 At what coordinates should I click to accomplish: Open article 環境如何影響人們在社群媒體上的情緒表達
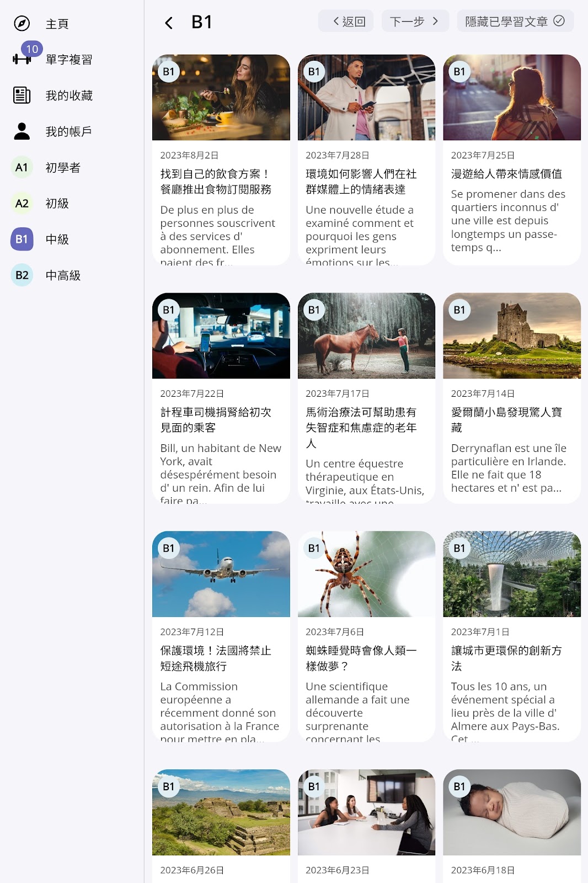(361, 182)
